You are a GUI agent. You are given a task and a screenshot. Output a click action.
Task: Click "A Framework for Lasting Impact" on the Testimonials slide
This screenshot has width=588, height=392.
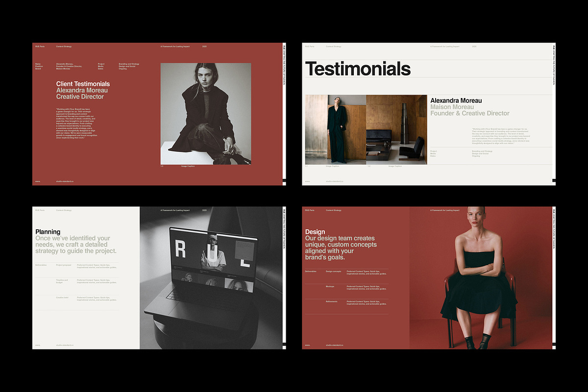pyautogui.click(x=445, y=46)
